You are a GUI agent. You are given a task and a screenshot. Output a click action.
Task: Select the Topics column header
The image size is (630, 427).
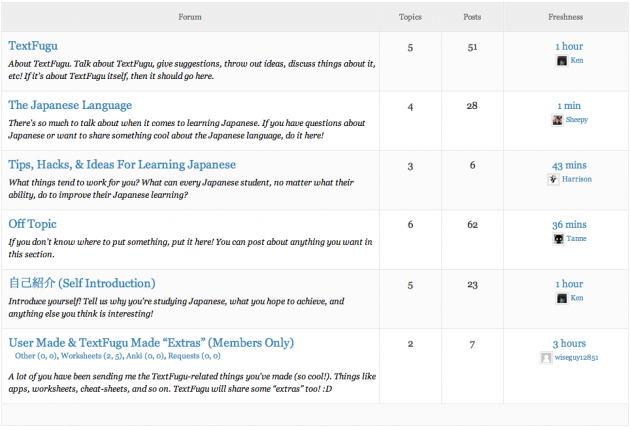point(410,17)
